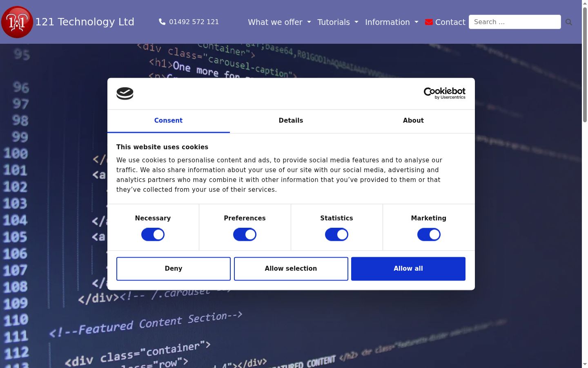Disable the Preferences cookies switch
Viewport: 588px width, 368px height.
click(245, 235)
